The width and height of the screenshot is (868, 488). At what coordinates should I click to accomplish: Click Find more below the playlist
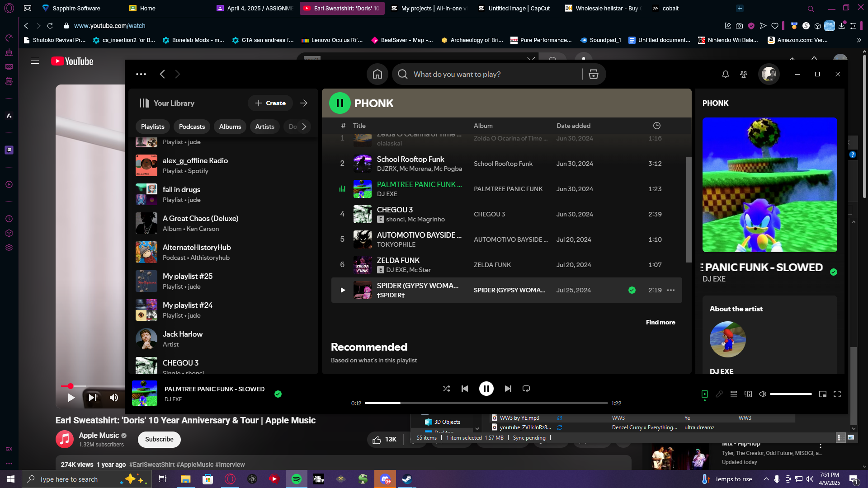pos(660,322)
